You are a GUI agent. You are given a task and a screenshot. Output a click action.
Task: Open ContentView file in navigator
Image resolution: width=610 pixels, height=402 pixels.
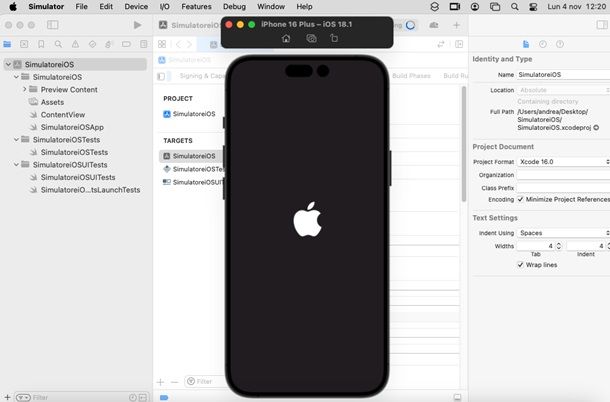[x=63, y=114]
